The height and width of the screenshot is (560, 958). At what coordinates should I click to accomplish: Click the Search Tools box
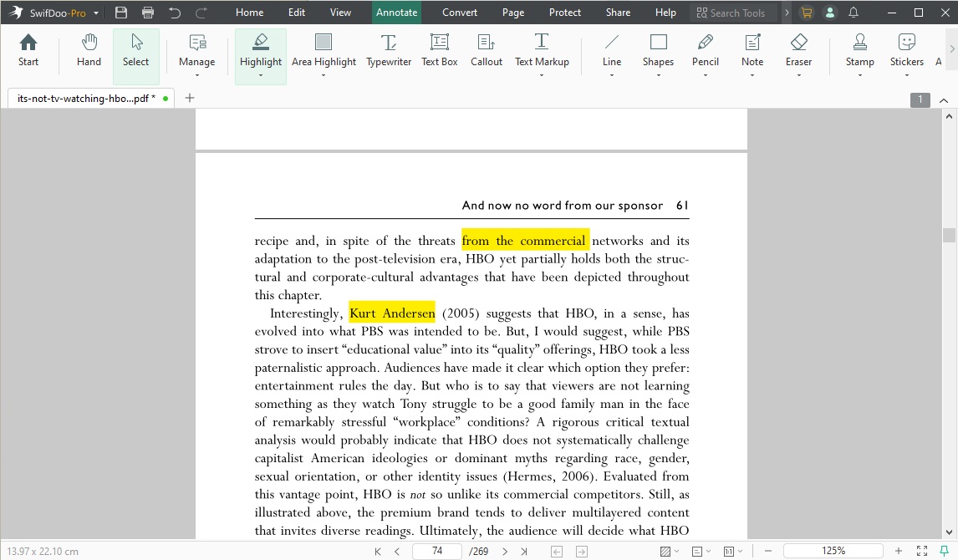pyautogui.click(x=734, y=13)
